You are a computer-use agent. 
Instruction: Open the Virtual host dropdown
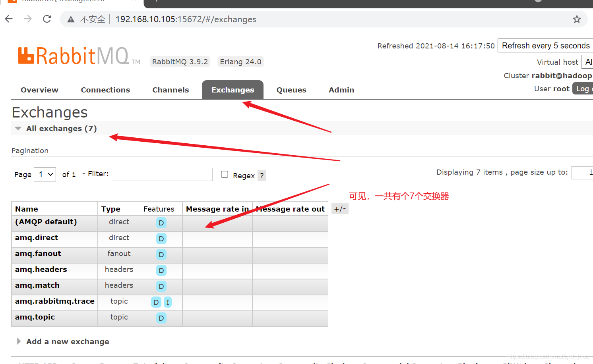(x=587, y=62)
